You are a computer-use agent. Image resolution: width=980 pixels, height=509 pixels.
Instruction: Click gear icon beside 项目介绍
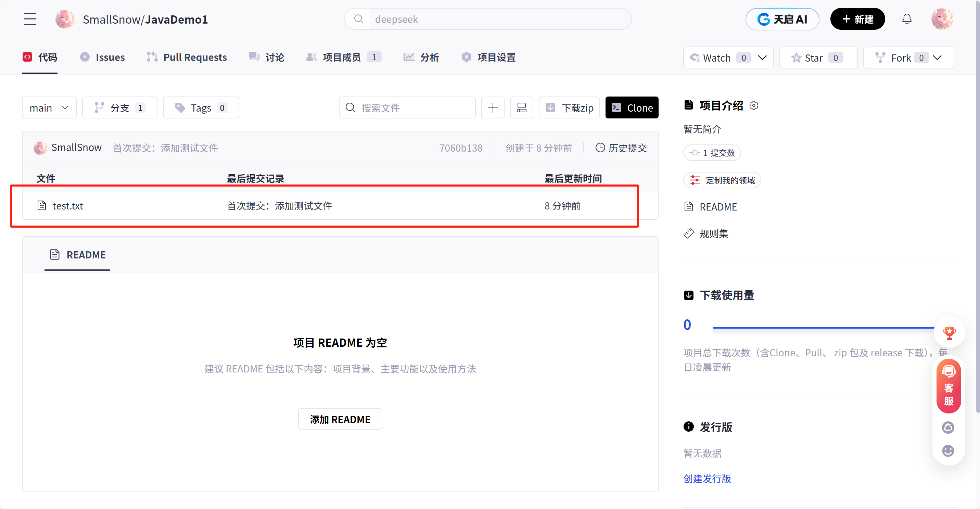click(754, 105)
